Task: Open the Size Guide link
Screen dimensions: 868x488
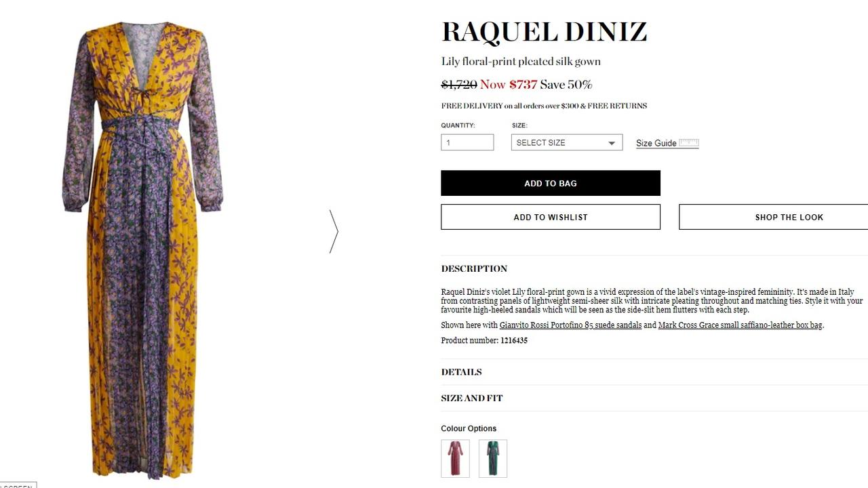Action: point(656,143)
